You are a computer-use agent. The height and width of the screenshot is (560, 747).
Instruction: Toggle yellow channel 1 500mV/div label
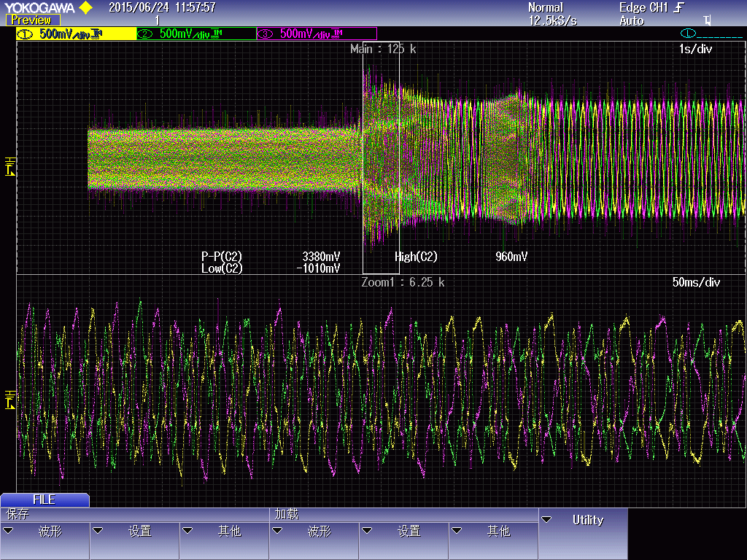click(x=76, y=34)
